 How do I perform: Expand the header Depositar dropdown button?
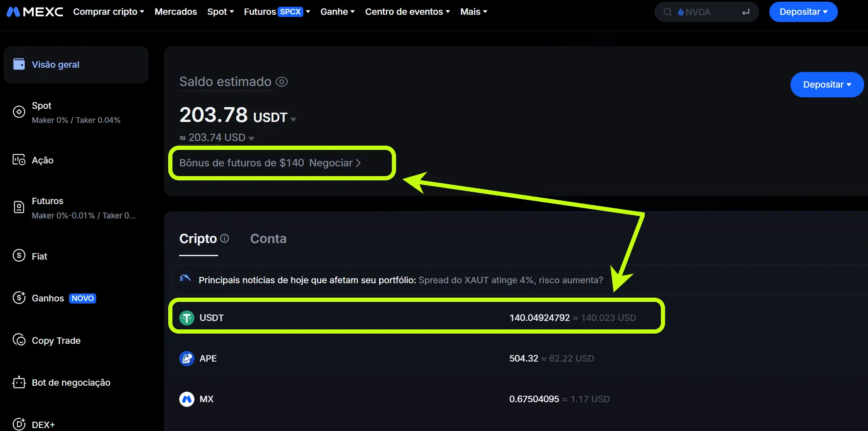pos(803,12)
